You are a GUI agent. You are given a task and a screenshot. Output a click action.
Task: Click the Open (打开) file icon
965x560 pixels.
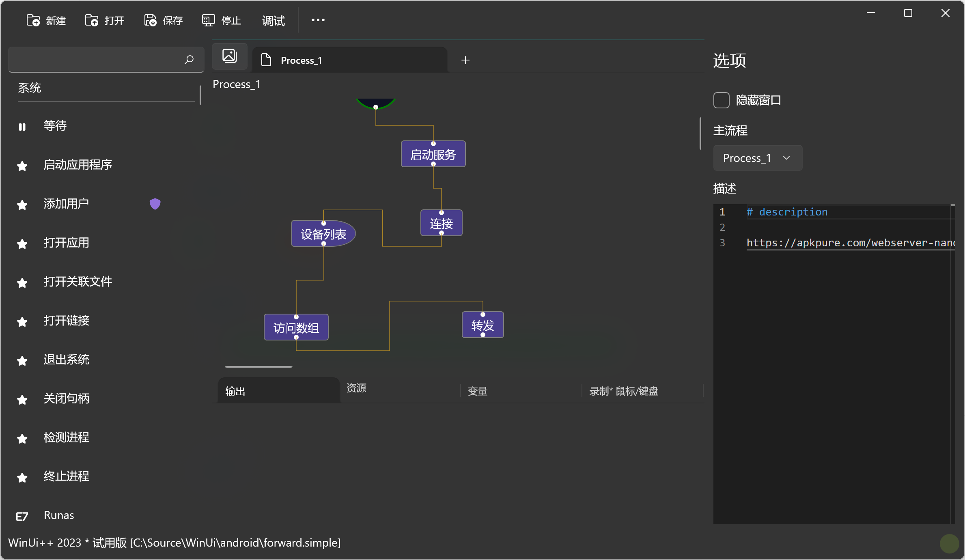pos(92,20)
